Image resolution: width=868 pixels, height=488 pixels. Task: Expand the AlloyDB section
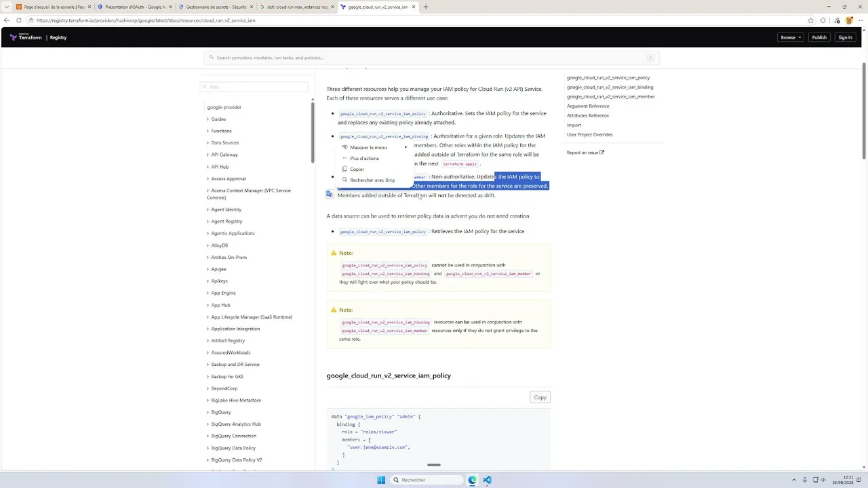point(219,245)
